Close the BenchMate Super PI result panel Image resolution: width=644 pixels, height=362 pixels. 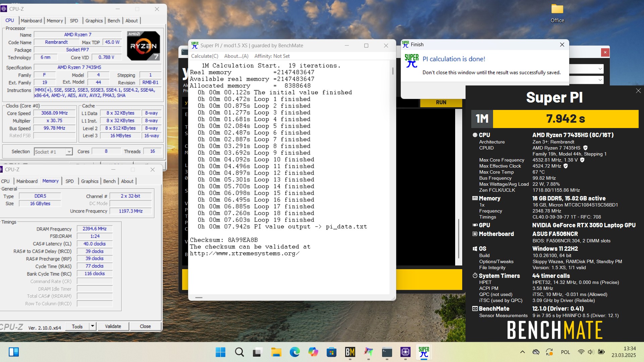(638, 91)
